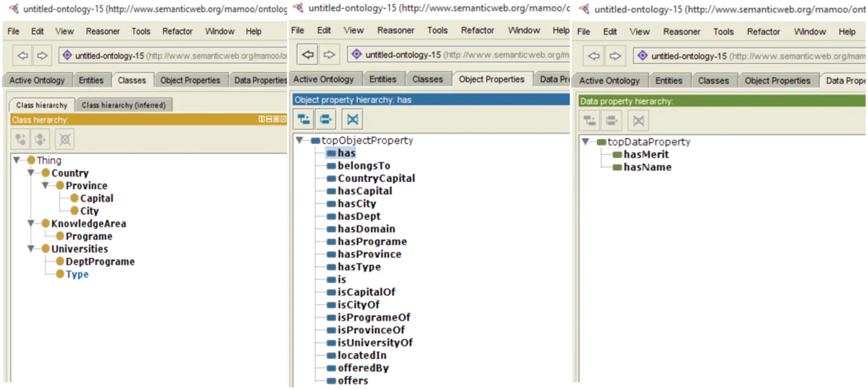Select the CountryCapital object property
This screenshot has width=868, height=390.
376,178
